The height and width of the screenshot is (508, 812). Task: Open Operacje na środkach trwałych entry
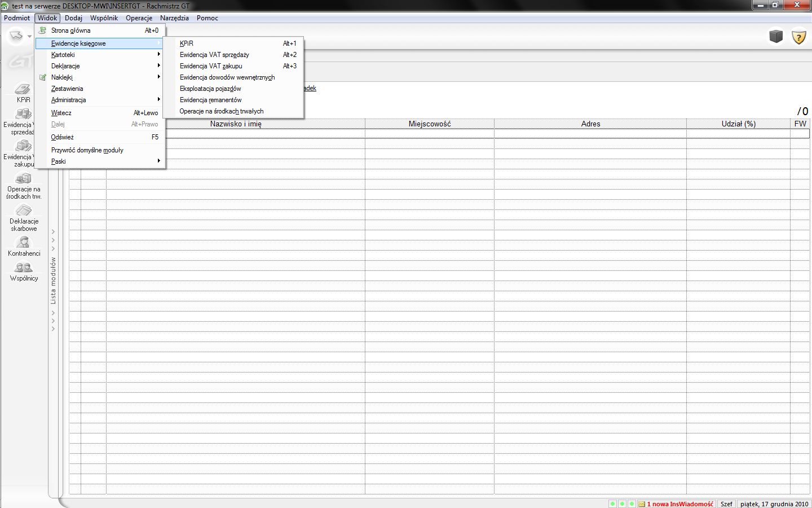click(233, 111)
